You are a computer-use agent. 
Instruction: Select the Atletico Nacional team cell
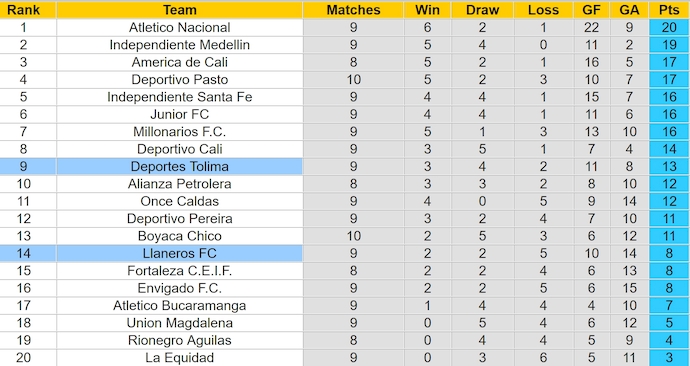coord(180,27)
